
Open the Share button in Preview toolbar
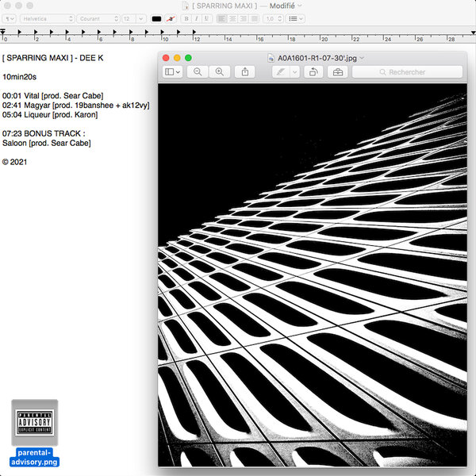pyautogui.click(x=245, y=72)
